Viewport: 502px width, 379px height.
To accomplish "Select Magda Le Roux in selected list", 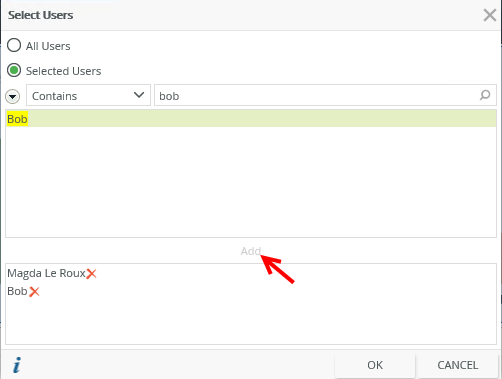I will (46, 273).
